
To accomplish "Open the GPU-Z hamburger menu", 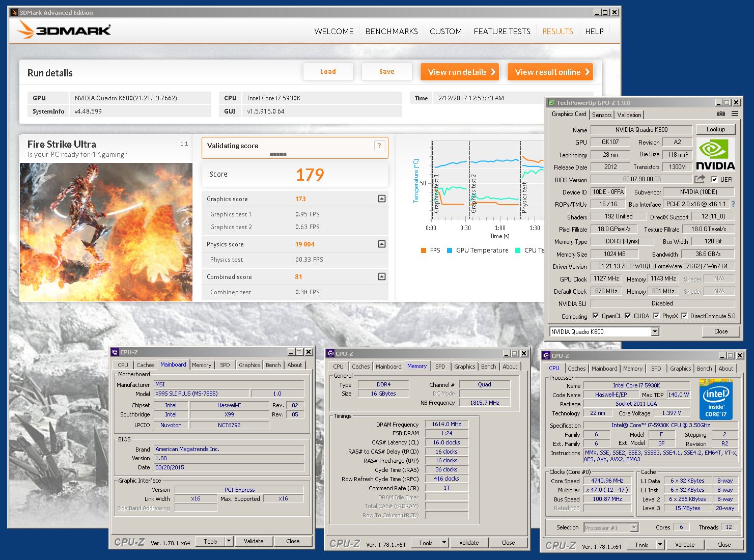I will (x=735, y=114).
